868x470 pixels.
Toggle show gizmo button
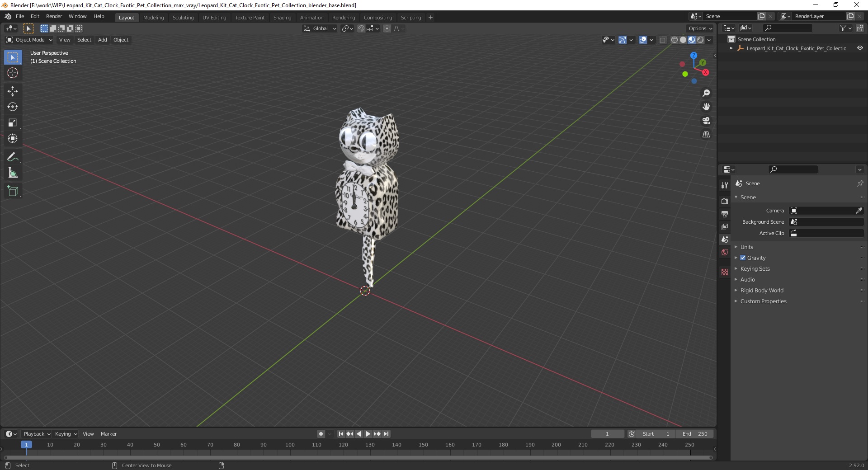(623, 40)
